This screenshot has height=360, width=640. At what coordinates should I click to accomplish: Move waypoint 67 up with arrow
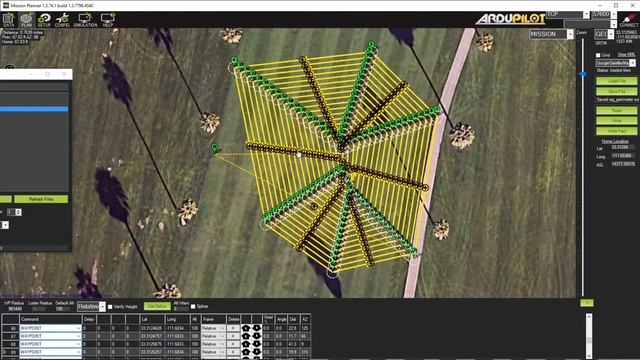(x=246, y=336)
